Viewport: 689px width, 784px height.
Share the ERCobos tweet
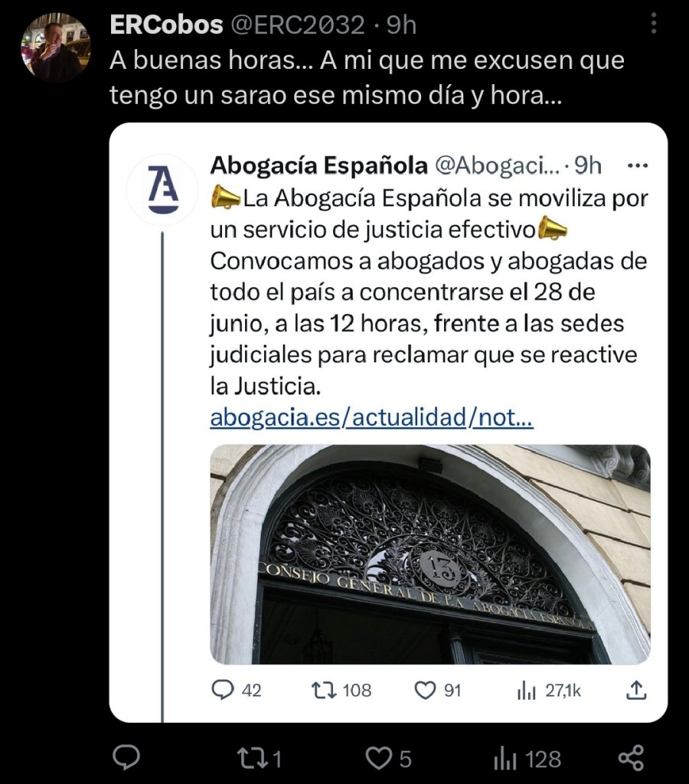(631, 757)
